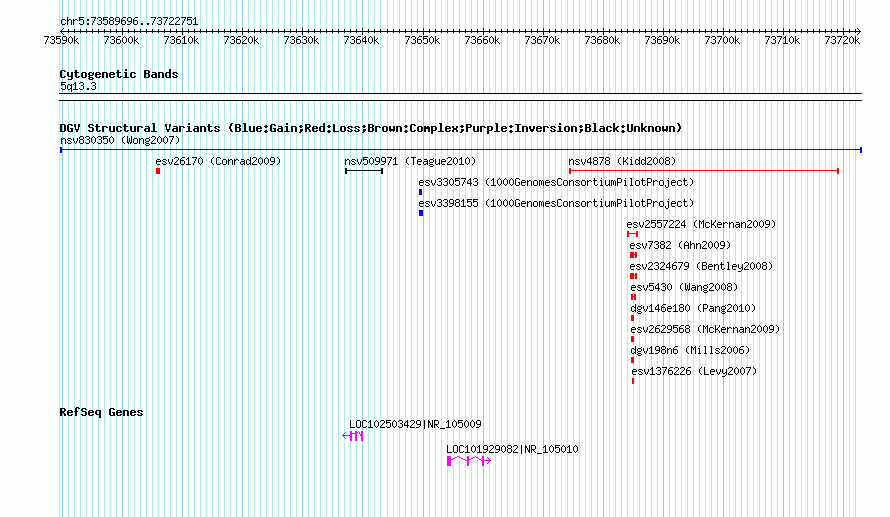Click the 73690k ruler tick label
This screenshot has height=517, width=890.
pyautogui.click(x=662, y=40)
